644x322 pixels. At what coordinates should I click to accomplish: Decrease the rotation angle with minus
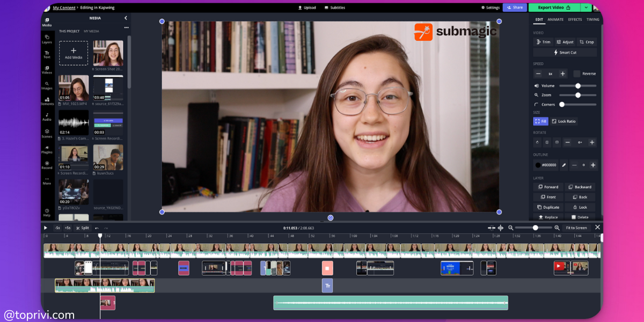(567, 142)
